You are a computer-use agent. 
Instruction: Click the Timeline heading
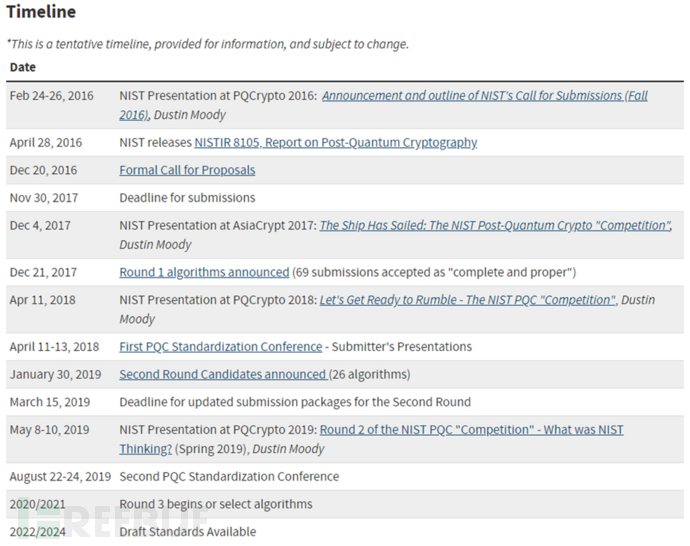41,12
